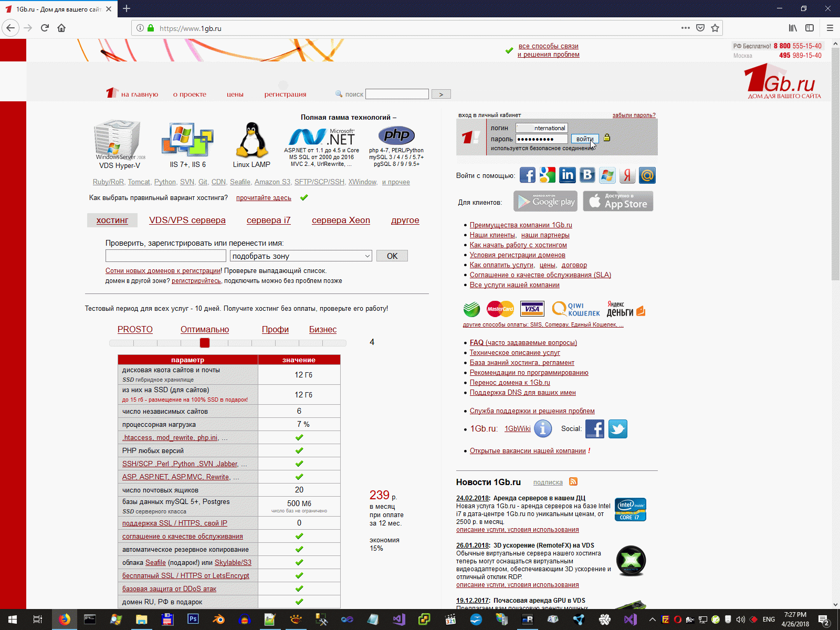
Task: Log in with the LinkedIn icon
Action: coord(568,175)
